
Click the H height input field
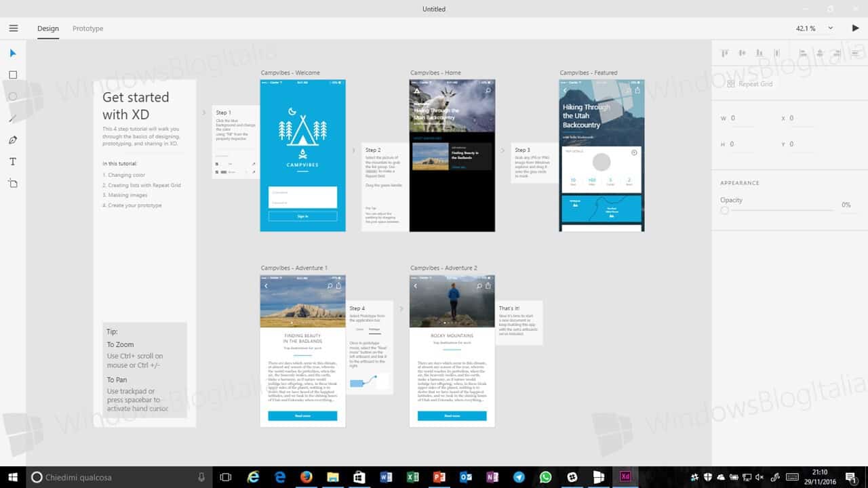click(743, 144)
